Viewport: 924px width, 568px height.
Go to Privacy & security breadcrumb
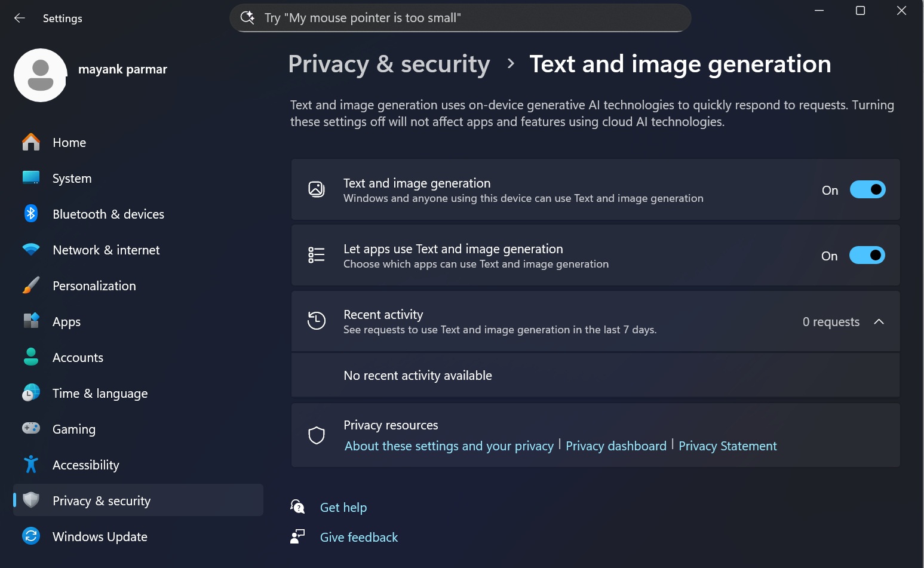pyautogui.click(x=389, y=65)
